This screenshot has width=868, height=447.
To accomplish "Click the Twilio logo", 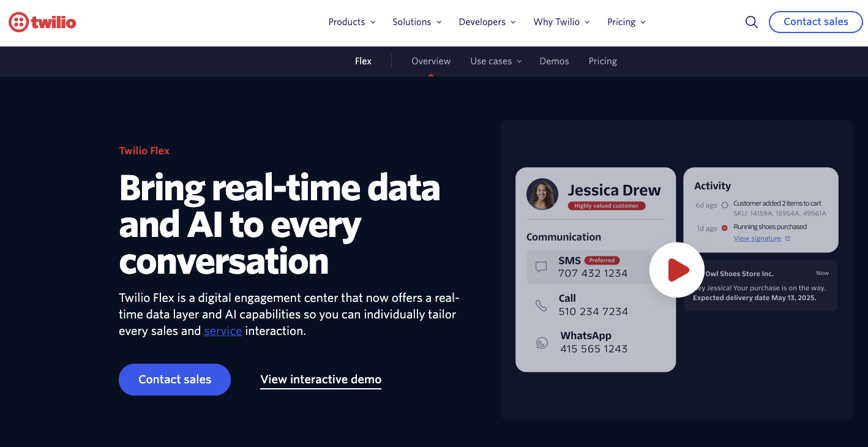I will 42,23.
